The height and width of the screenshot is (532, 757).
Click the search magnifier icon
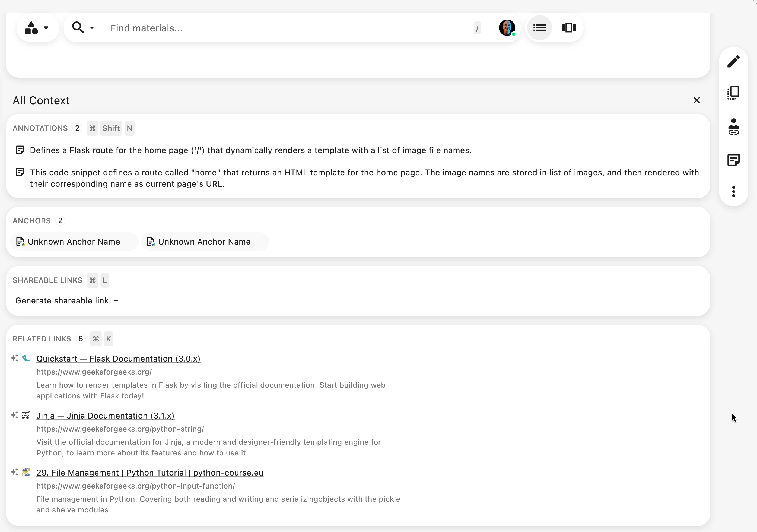click(78, 28)
